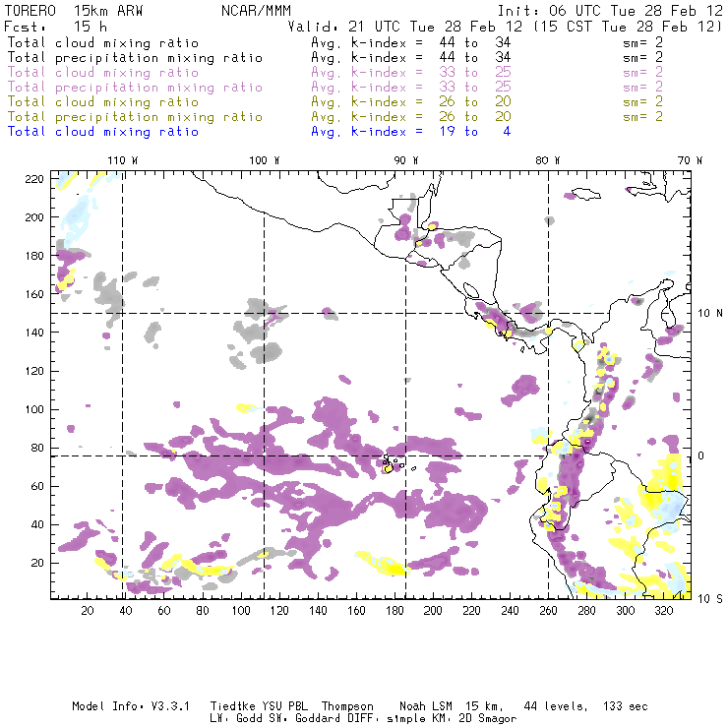Click "Init: 06 UTC Tue 28 Feb 12" text

pyautogui.click(x=610, y=11)
